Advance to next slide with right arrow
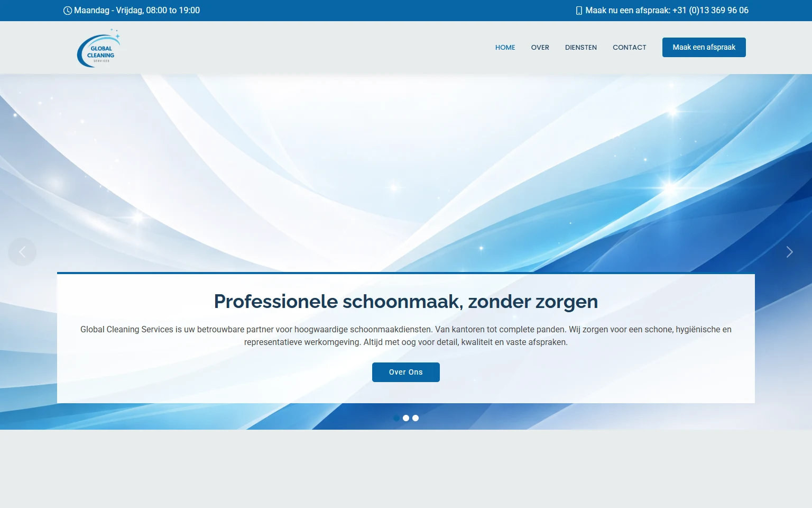Screen dimensions: 812x508 pos(789,252)
